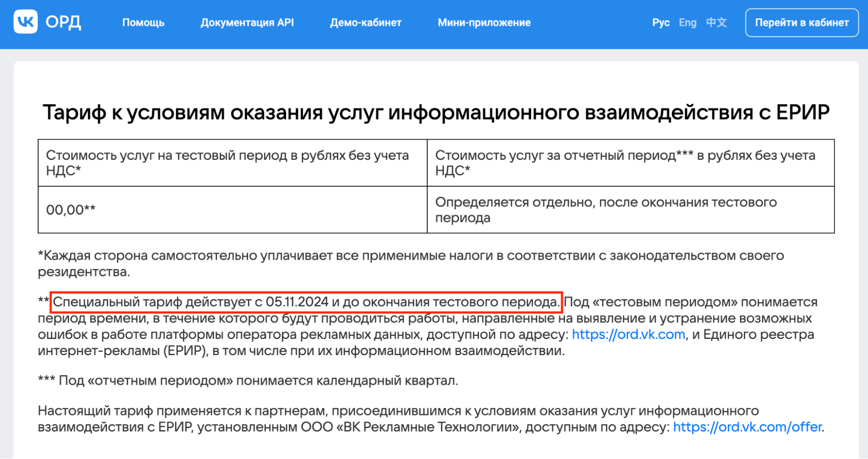Screen dimensions: 868x459
Task: Click the 00,00** price table cell
Action: [x=232, y=210]
